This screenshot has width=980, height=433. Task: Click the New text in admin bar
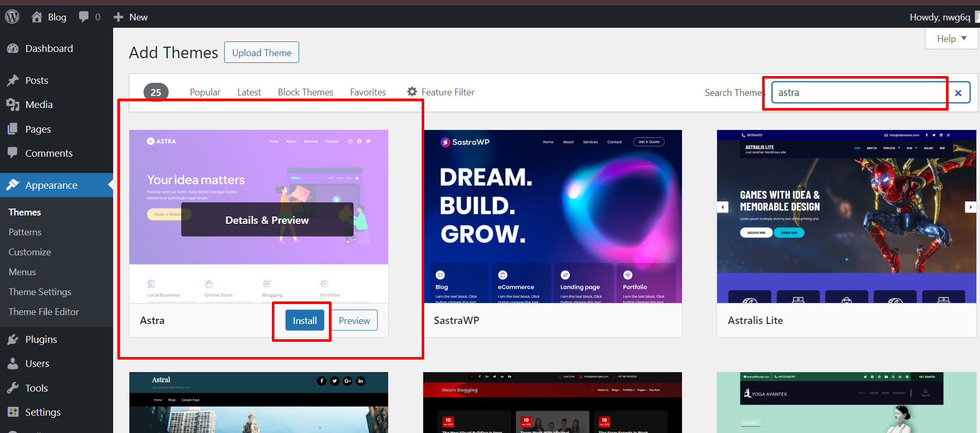click(x=138, y=17)
